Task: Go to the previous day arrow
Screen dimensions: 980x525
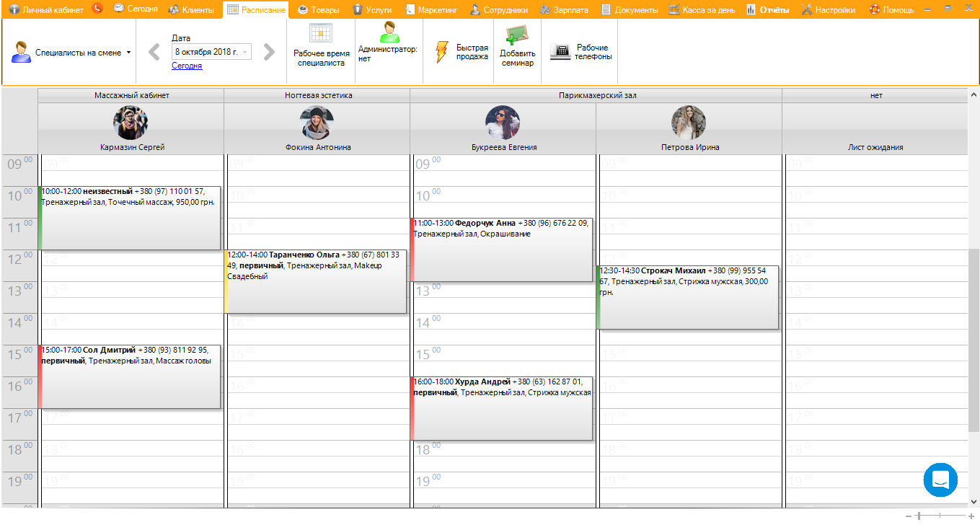Action: tap(154, 52)
